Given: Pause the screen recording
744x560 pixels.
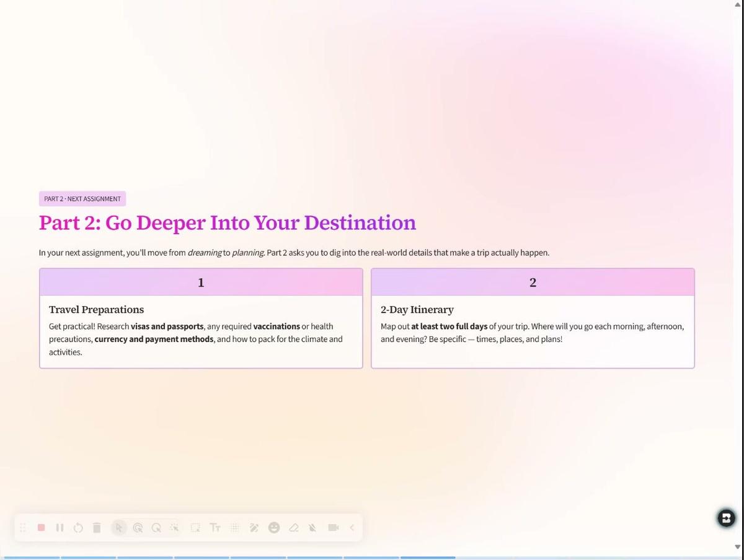Looking at the screenshot, I should [60, 528].
